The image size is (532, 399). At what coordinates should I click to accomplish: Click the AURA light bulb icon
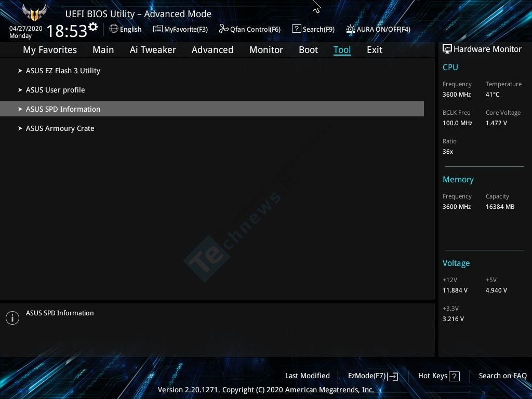pos(351,29)
